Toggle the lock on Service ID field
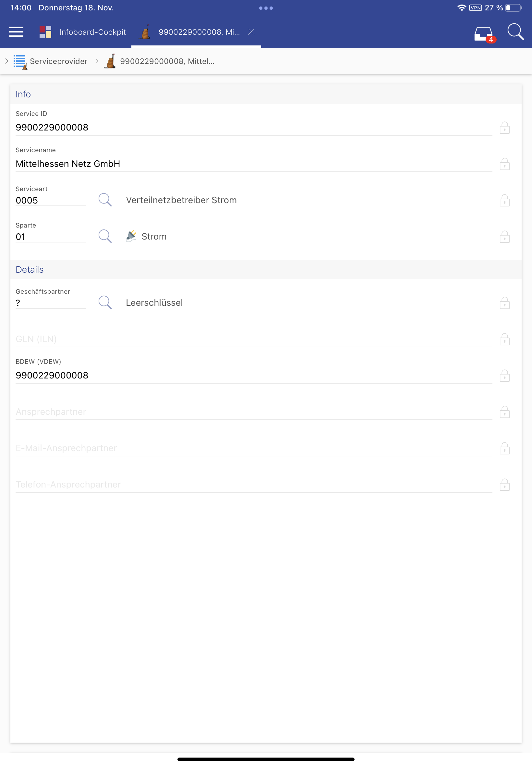The height and width of the screenshot is (766, 532). [x=504, y=128]
